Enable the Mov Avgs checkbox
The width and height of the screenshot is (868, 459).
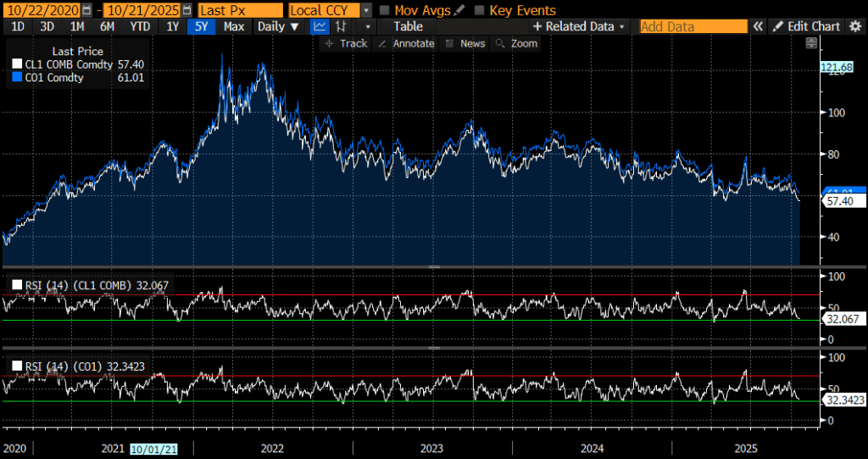tap(385, 10)
